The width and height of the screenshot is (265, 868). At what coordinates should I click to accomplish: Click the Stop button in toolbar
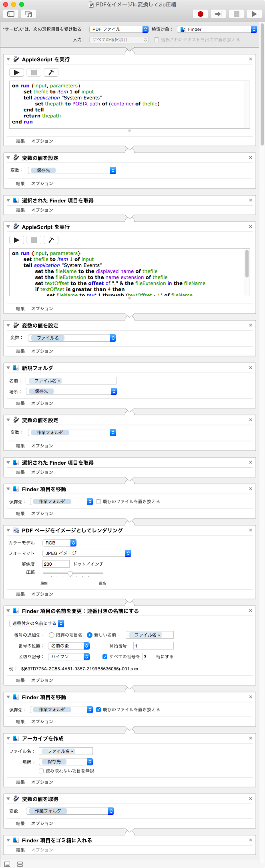coord(236,14)
